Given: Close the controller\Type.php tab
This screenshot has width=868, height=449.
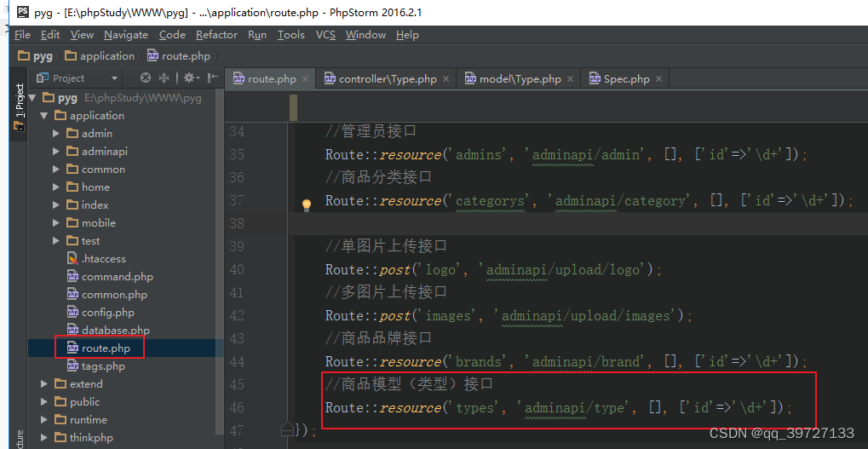Looking at the screenshot, I should pyautogui.click(x=446, y=79).
